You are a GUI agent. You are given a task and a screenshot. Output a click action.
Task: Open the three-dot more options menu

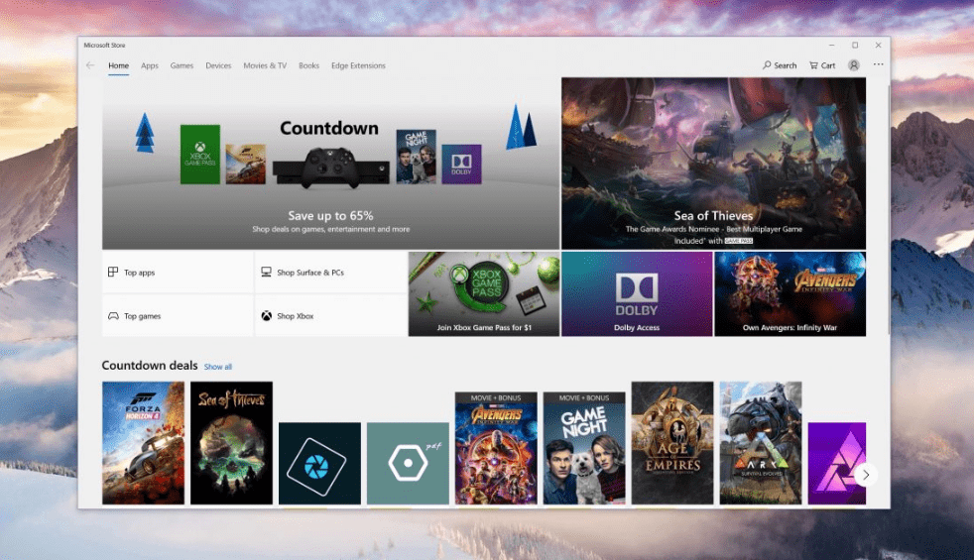tap(878, 65)
